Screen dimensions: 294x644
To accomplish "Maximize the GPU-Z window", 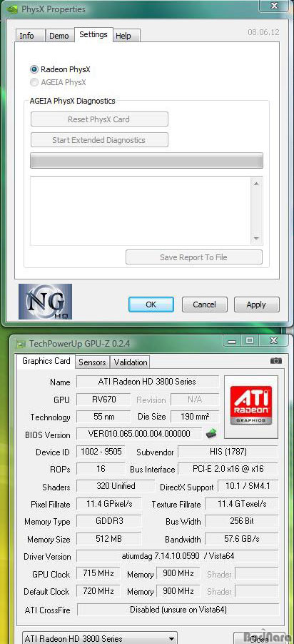I will point(250,341).
